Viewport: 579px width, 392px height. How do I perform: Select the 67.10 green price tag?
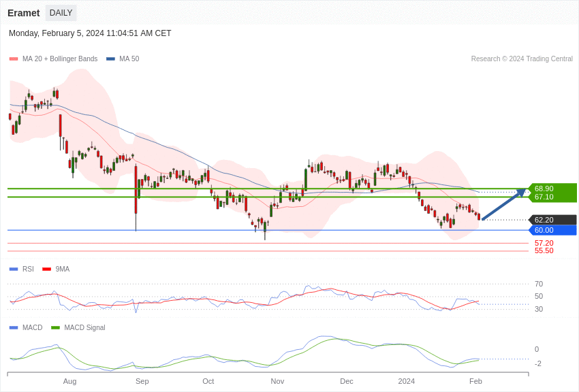pos(552,197)
